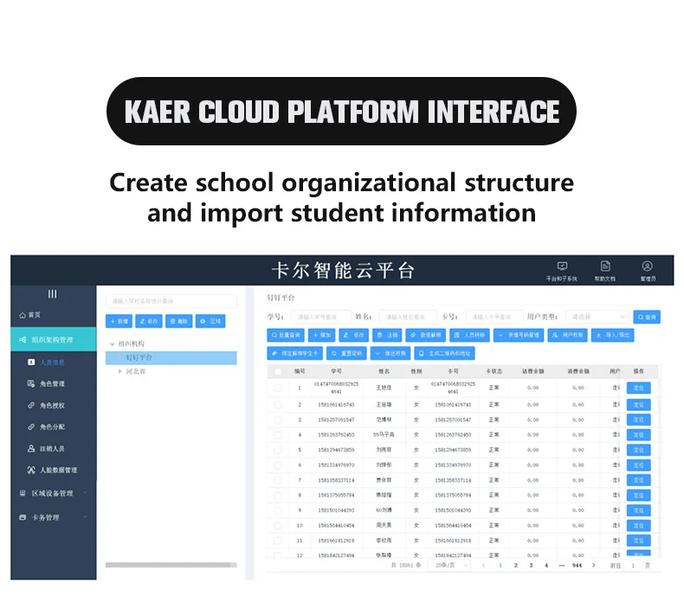Expand the 区域设备管理 sidebar section
This screenshot has height=616, width=684.
click(x=53, y=493)
